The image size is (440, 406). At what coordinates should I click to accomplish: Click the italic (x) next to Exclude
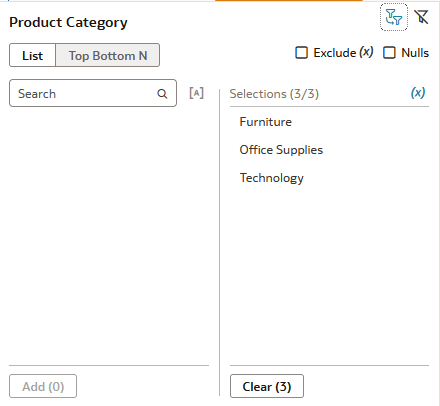[366, 52]
